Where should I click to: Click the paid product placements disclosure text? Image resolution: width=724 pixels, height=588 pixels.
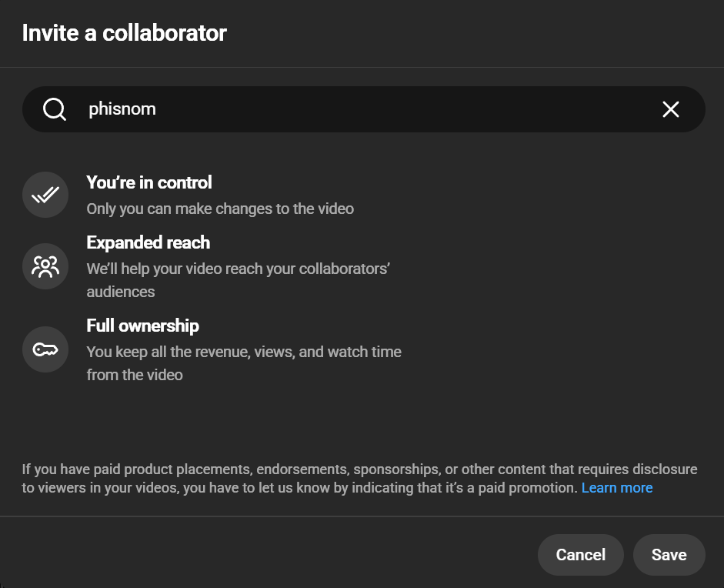(359, 479)
